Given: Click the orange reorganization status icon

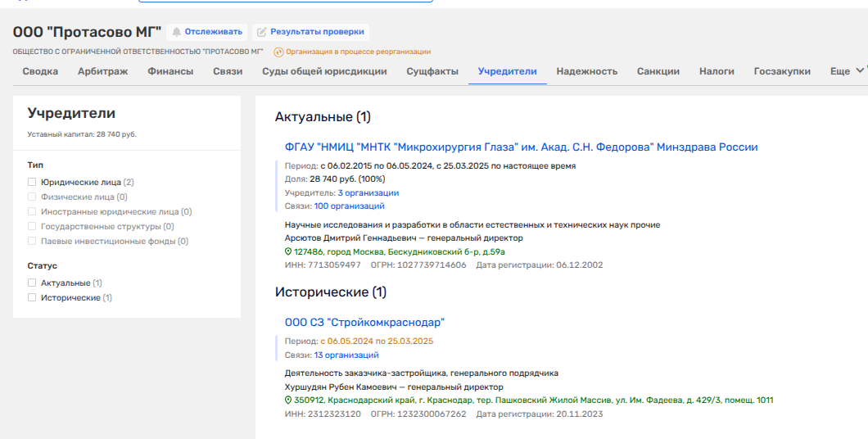Looking at the screenshot, I should point(278,52).
